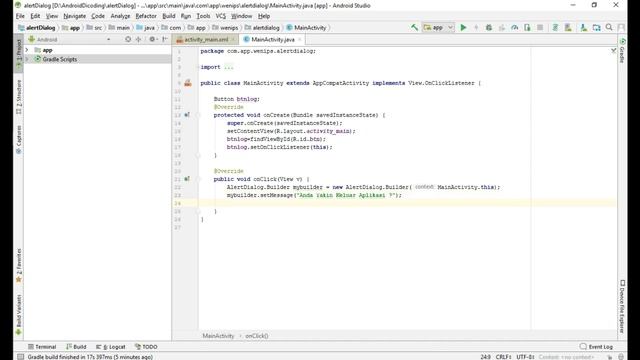The image size is (640, 360).
Task: Sync project with Gradle files icon
Action: point(555,27)
